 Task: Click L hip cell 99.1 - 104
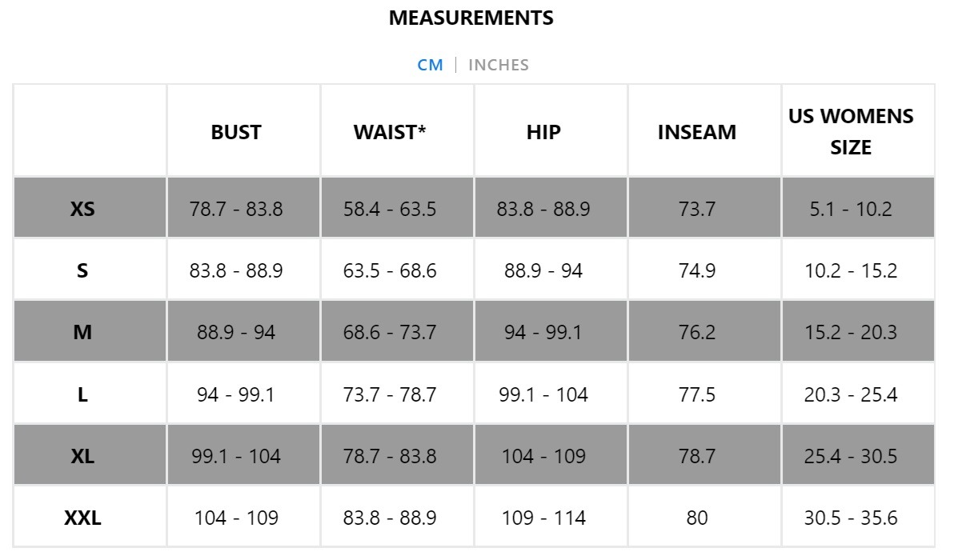[543, 394]
